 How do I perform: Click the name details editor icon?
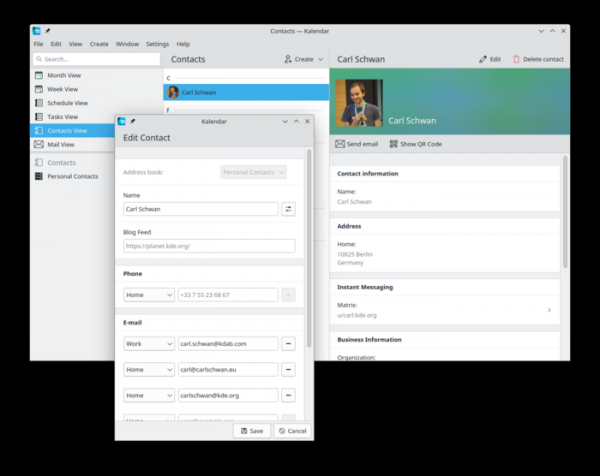pyautogui.click(x=289, y=209)
